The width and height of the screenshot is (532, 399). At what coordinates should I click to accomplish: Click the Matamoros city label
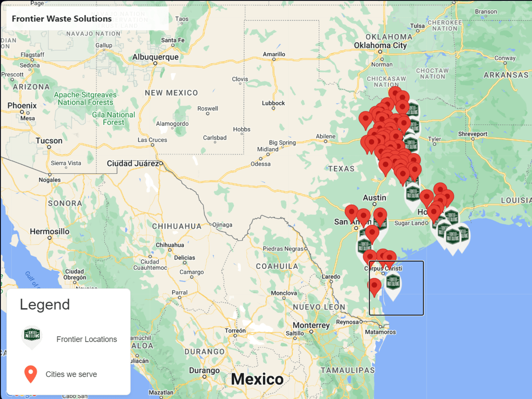point(381,332)
